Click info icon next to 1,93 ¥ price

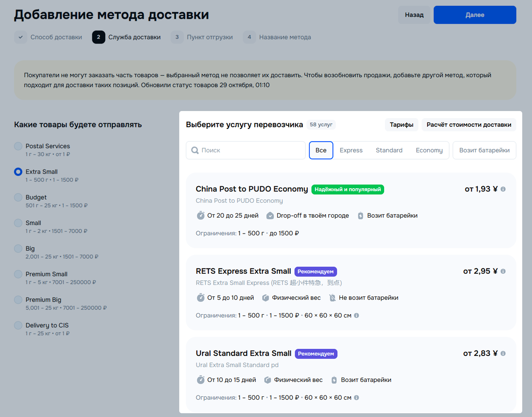coord(503,189)
